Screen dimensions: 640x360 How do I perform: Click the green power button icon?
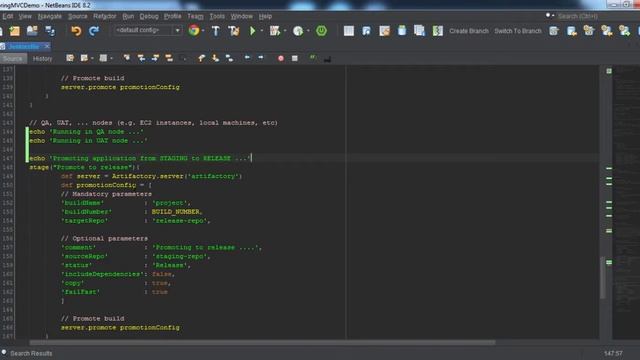[321, 31]
